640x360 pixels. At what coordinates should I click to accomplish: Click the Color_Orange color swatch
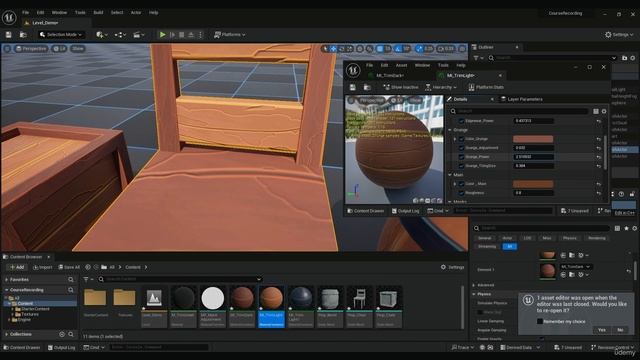[x=533, y=139]
